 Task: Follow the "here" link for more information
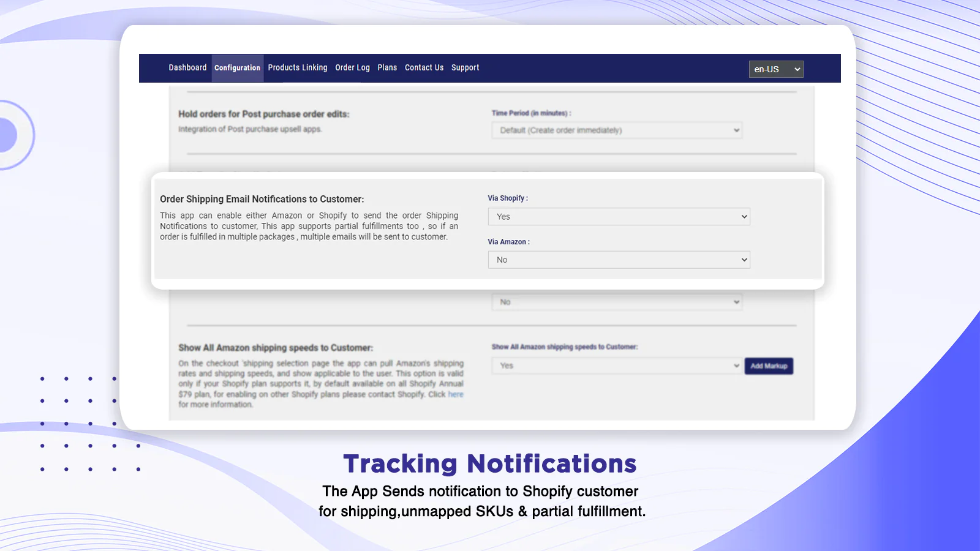(456, 394)
